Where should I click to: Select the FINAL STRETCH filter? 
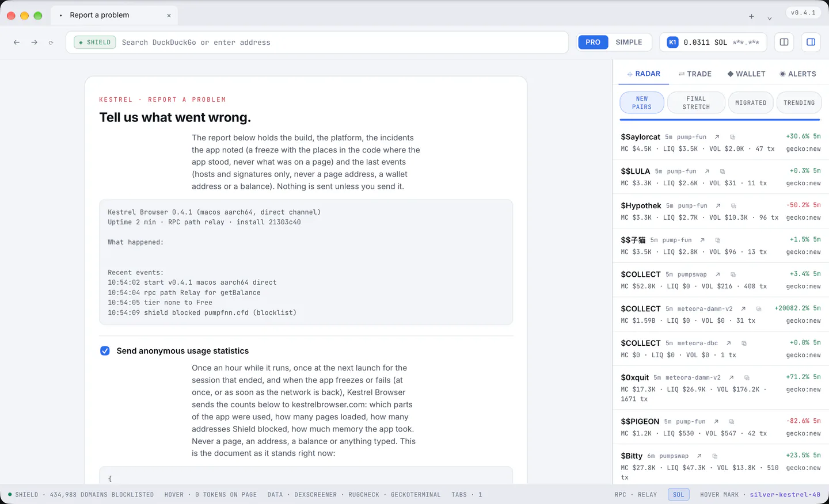(696, 103)
